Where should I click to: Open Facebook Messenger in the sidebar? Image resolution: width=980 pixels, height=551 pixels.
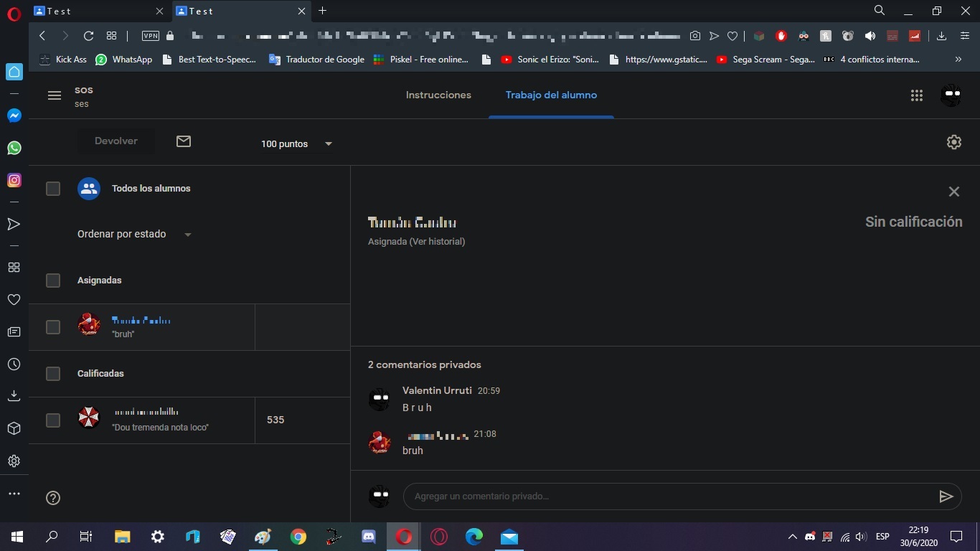[14, 115]
